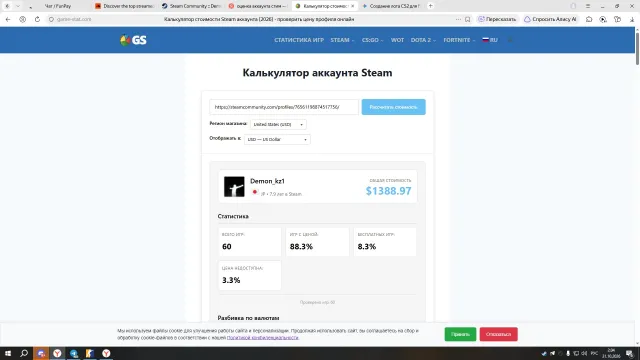Switch to the FunPay chat tab
The width and height of the screenshot is (640, 360).
click(x=57, y=6)
